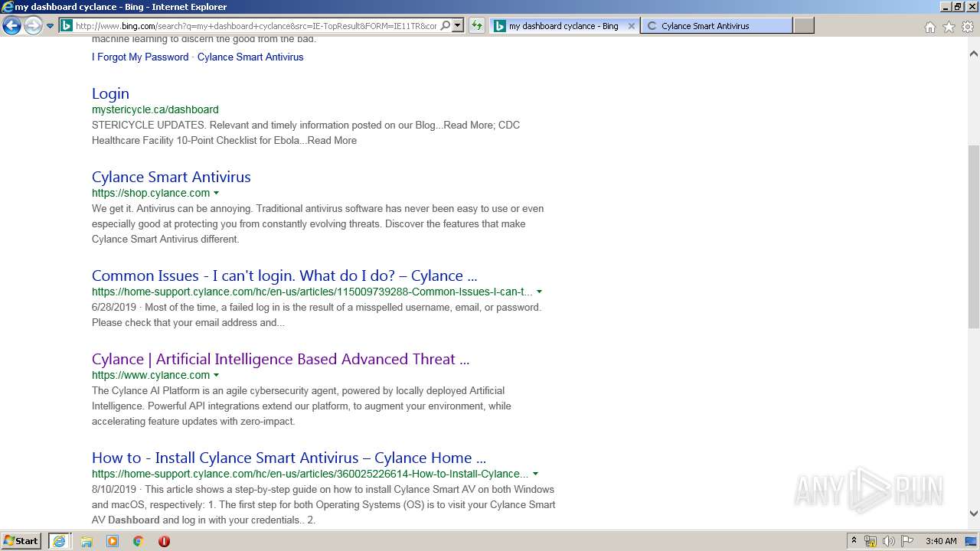Screen dimensions: 980x551
Task: Open Favorites star icon
Action: [949, 27]
